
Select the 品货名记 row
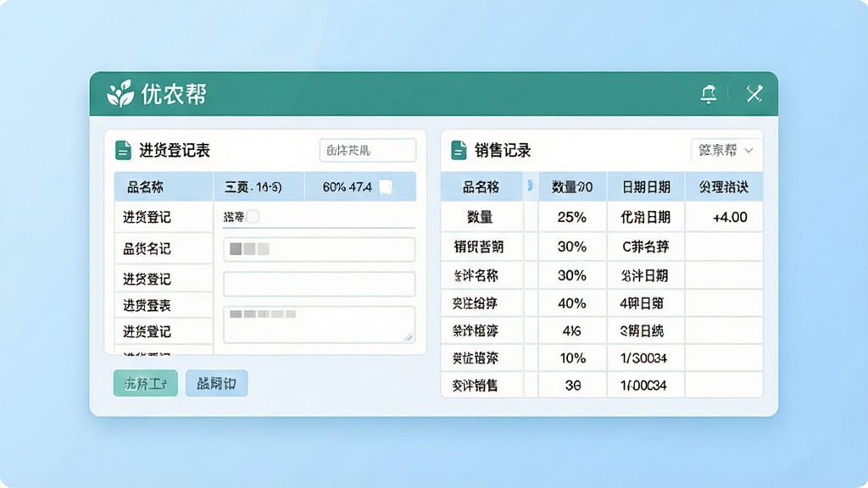164,248
